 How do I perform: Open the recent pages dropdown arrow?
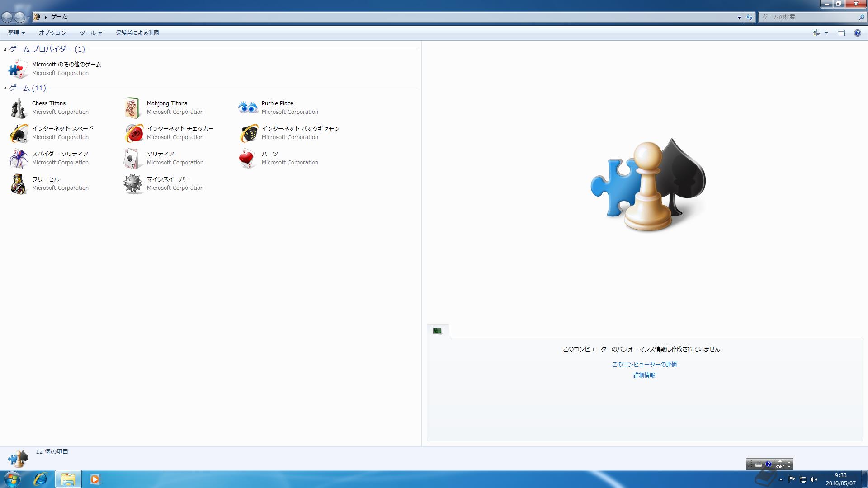[28, 17]
